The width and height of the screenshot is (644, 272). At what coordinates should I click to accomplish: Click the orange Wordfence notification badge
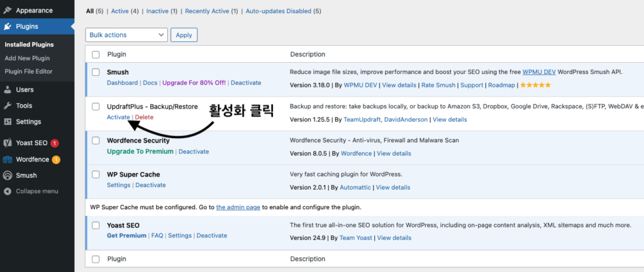56,160
